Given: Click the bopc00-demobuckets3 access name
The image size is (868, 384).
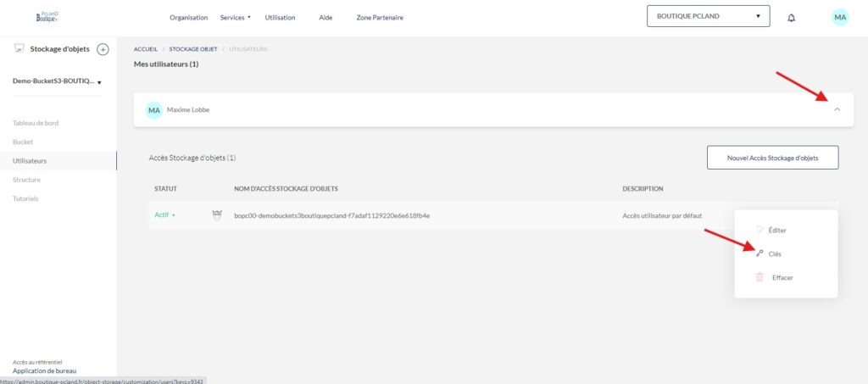Looking at the screenshot, I should [332, 216].
